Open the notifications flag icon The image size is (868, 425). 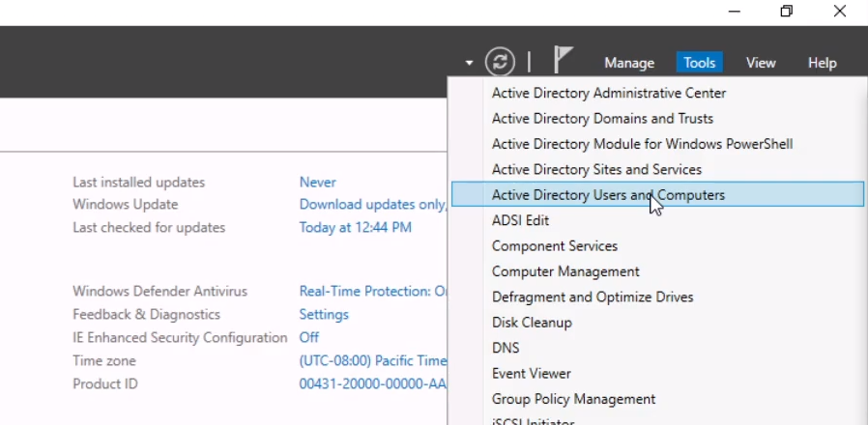(563, 61)
